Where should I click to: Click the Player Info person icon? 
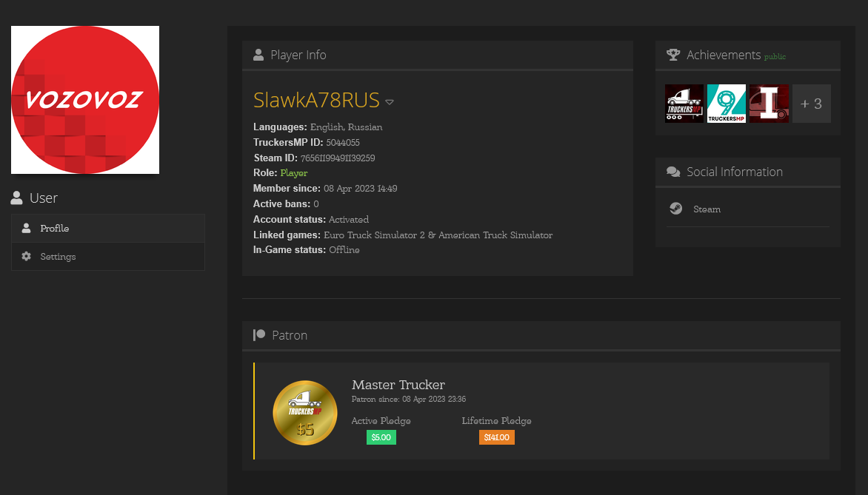pos(258,55)
